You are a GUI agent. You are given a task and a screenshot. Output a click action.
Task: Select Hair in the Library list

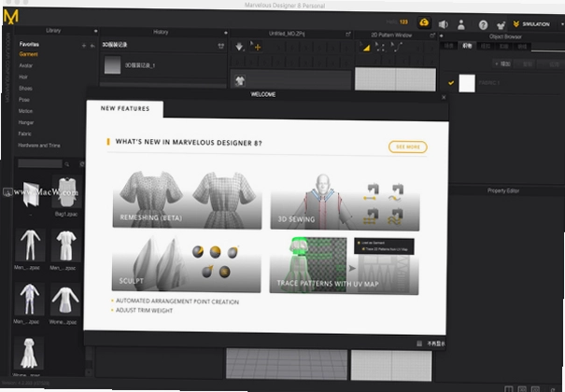tap(23, 77)
